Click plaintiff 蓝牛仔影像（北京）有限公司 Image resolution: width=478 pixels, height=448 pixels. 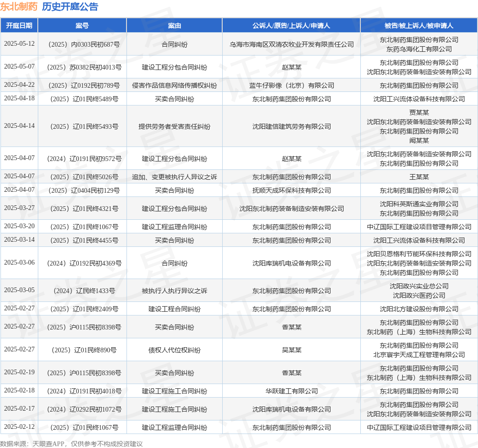(291, 86)
